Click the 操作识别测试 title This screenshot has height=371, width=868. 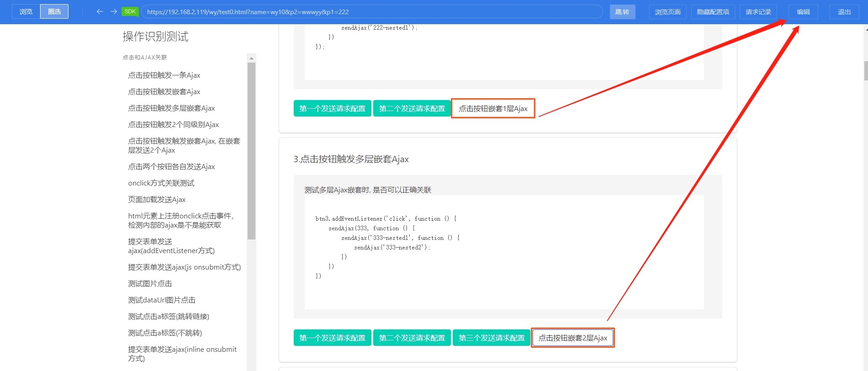coord(155,37)
